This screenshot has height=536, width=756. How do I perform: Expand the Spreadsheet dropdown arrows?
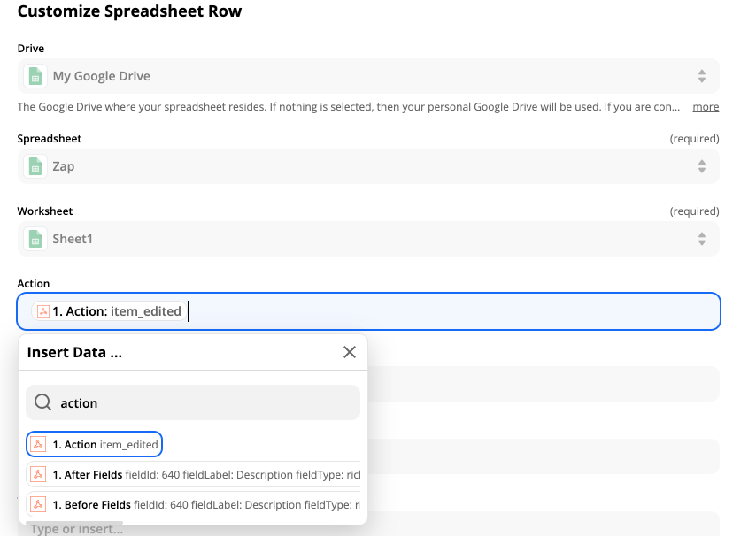[701, 166]
